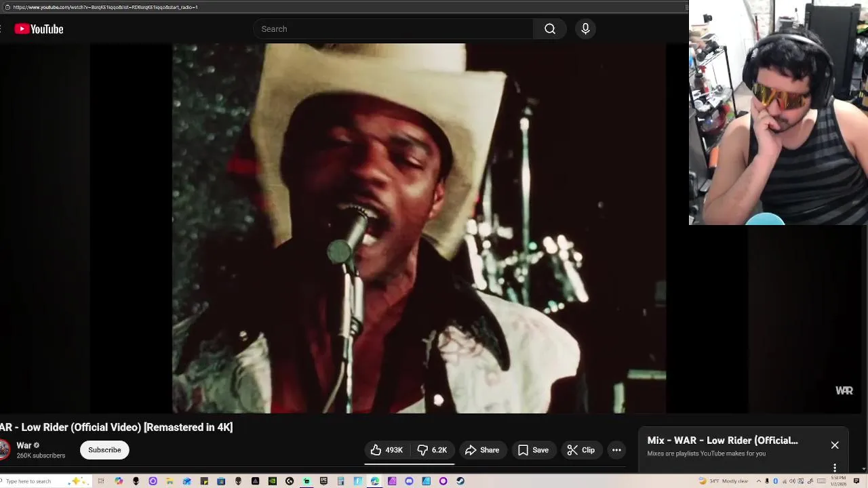Image resolution: width=868 pixels, height=488 pixels.
Task: Open Calculator from the taskbar
Action: tap(340, 481)
